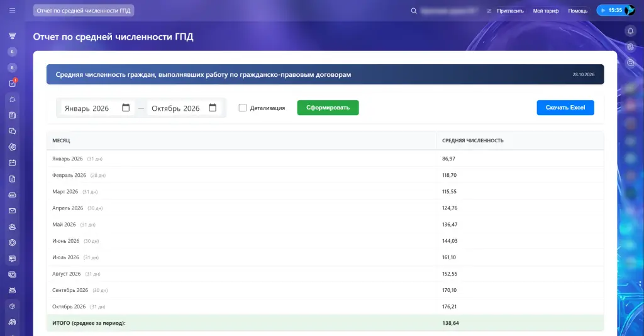644x336 pixels.
Task: Select the Июль 2026 row
Action: (x=325, y=257)
